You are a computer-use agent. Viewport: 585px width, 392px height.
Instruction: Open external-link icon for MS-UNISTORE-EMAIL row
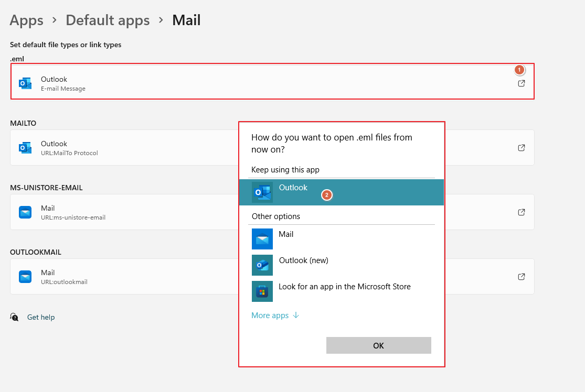point(521,212)
